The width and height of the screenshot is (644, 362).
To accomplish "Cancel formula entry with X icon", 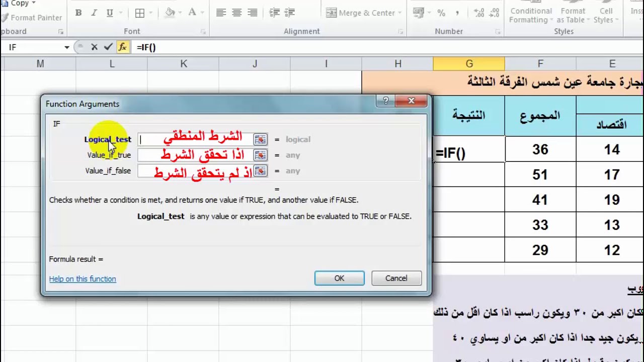I will [94, 47].
